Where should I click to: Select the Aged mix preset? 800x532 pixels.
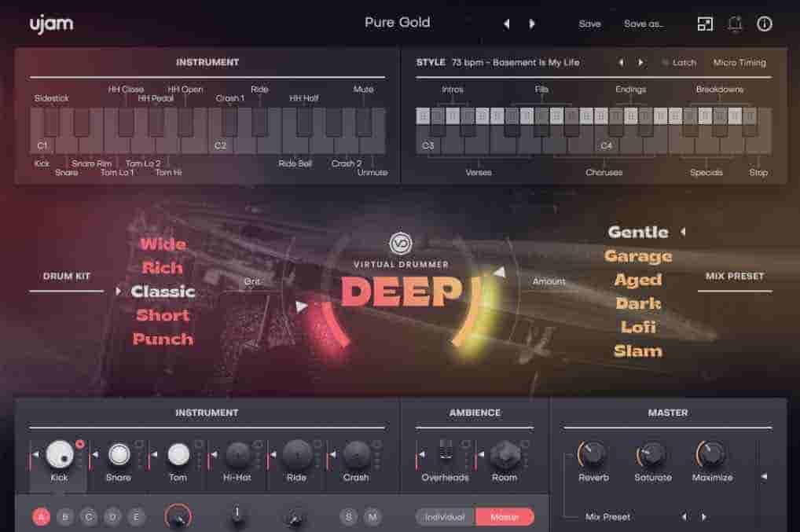click(x=638, y=280)
